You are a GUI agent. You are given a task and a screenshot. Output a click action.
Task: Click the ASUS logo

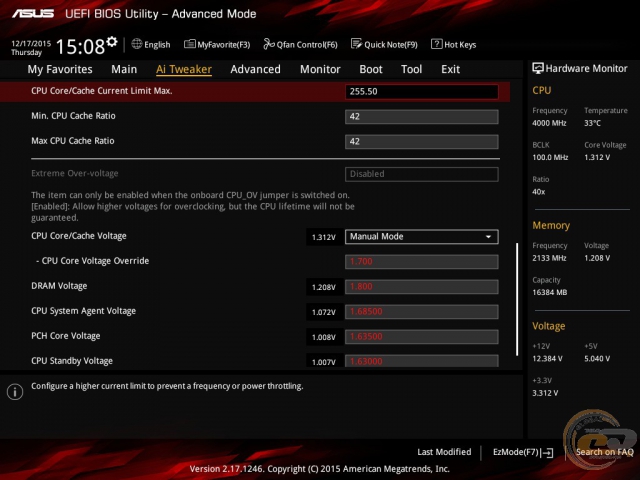[x=33, y=13]
